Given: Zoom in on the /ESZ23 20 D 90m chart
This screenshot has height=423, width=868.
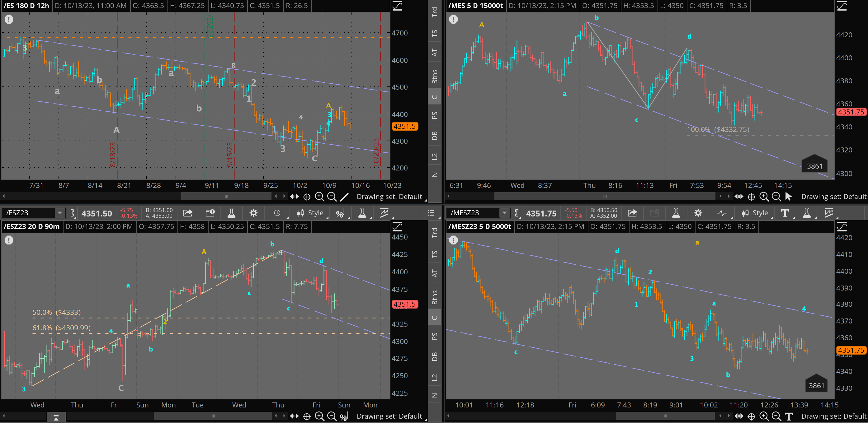Looking at the screenshot, I should [319, 416].
